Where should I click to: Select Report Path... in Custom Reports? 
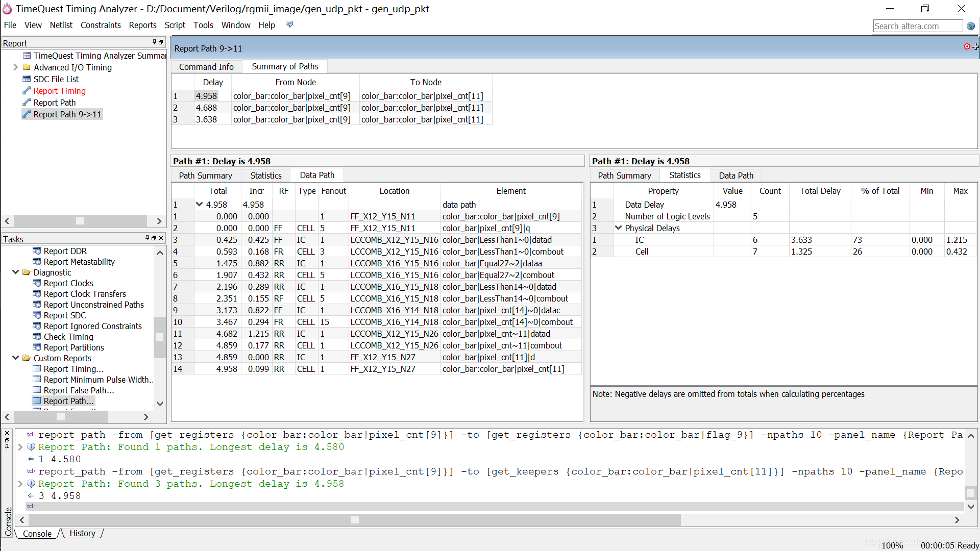click(68, 401)
